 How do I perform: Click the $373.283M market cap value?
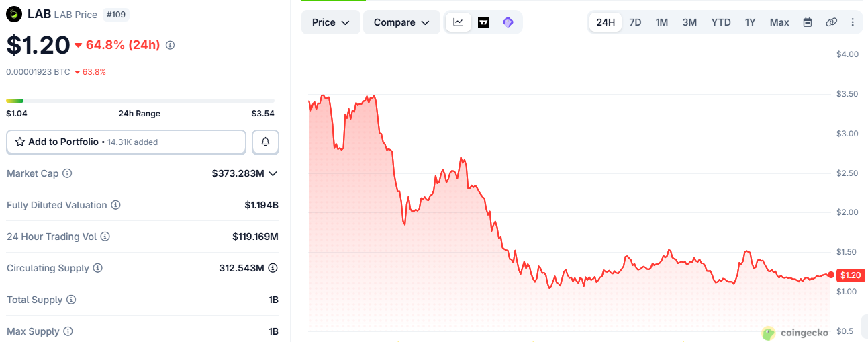tap(238, 173)
